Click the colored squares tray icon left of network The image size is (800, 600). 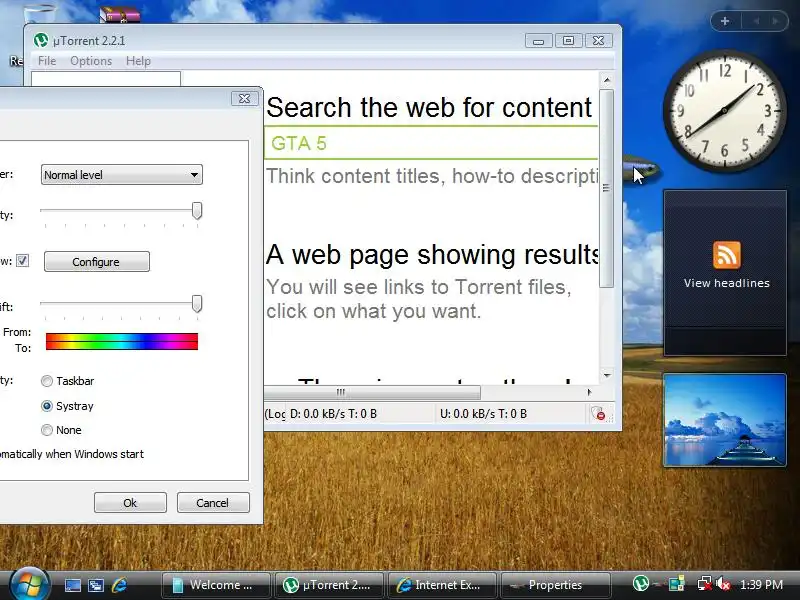tap(677, 584)
